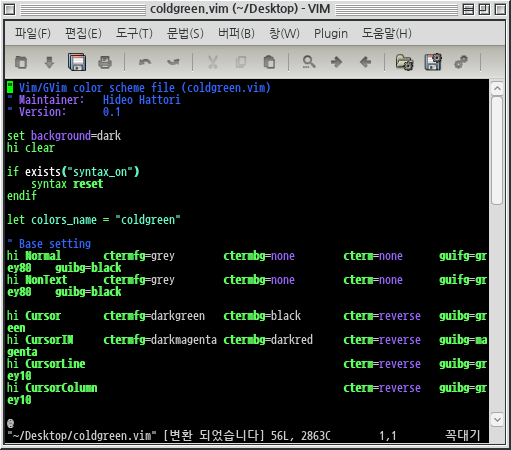Click the Run script gears icon
This screenshot has height=450, width=511.
click(461, 62)
